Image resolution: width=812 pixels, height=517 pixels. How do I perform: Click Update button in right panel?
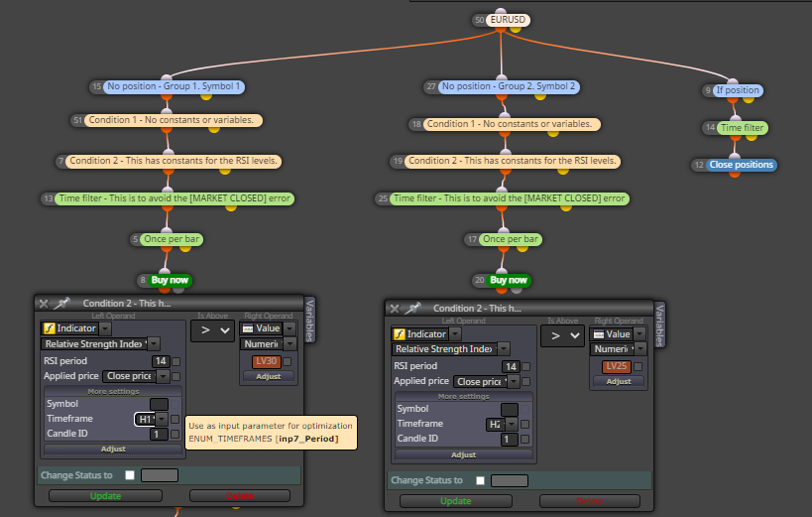[456, 501]
